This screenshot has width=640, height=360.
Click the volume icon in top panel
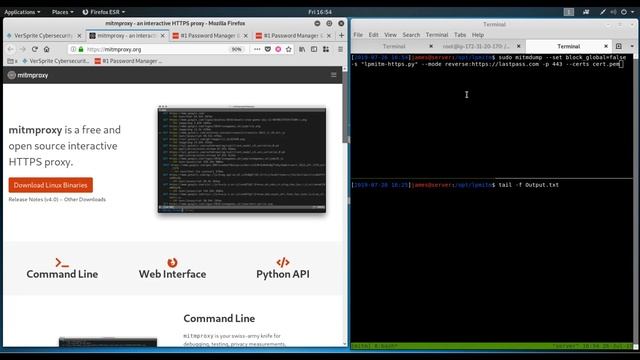613,12
